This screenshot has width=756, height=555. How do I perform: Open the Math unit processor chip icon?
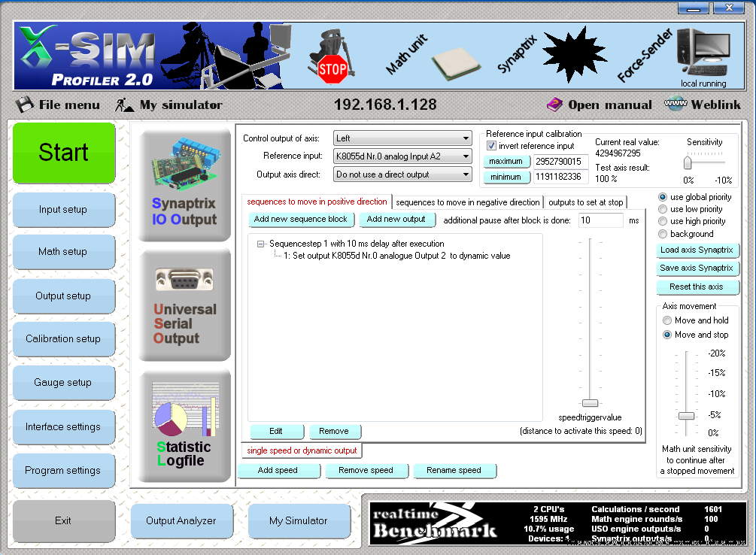455,64
